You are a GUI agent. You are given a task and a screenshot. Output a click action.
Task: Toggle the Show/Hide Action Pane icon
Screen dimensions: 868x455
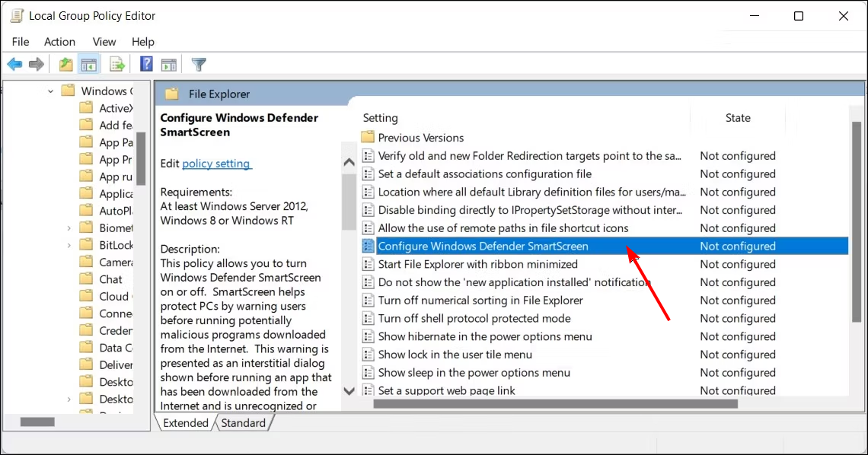[x=169, y=65]
